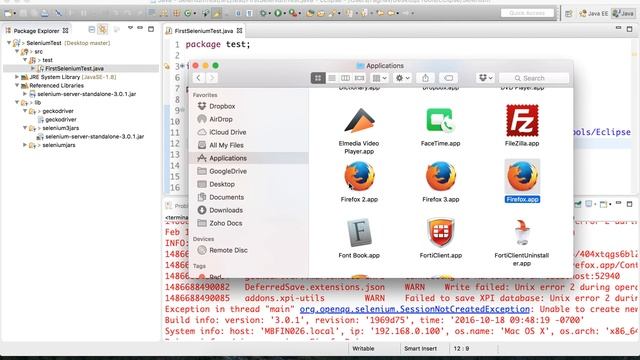The width and height of the screenshot is (640, 360).
Task: Click Eclipse New Java Class icon
Action: [x=188, y=13]
